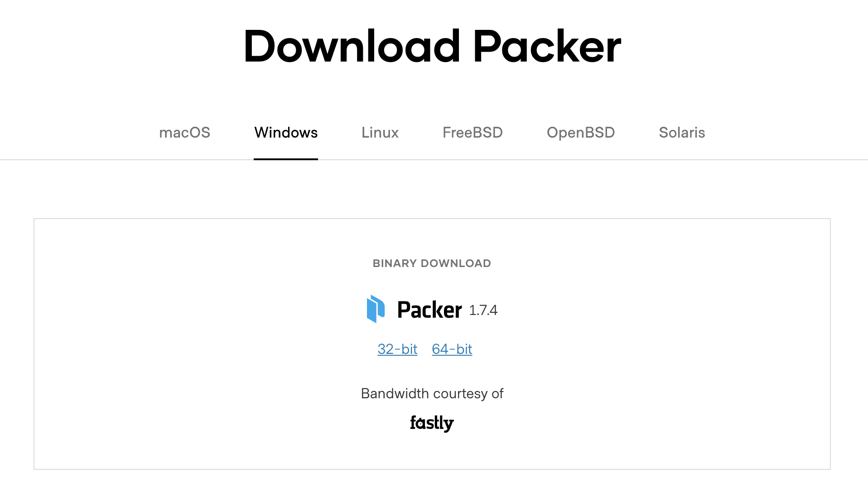Click the version number 1.7.4
The width and height of the screenshot is (868, 477).
coord(483,310)
